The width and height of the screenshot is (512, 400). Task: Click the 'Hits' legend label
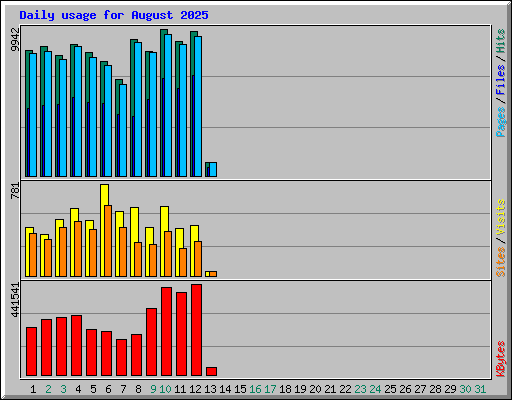(x=501, y=41)
